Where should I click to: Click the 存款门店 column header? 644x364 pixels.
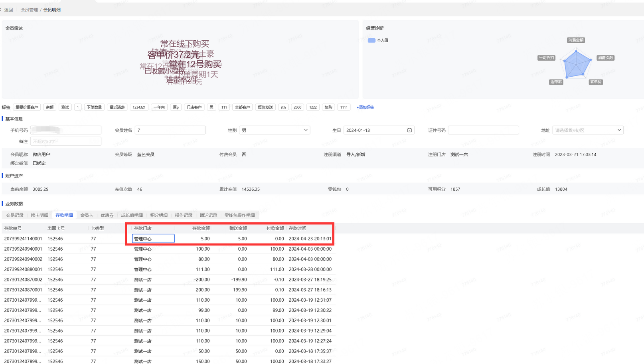pos(143,228)
